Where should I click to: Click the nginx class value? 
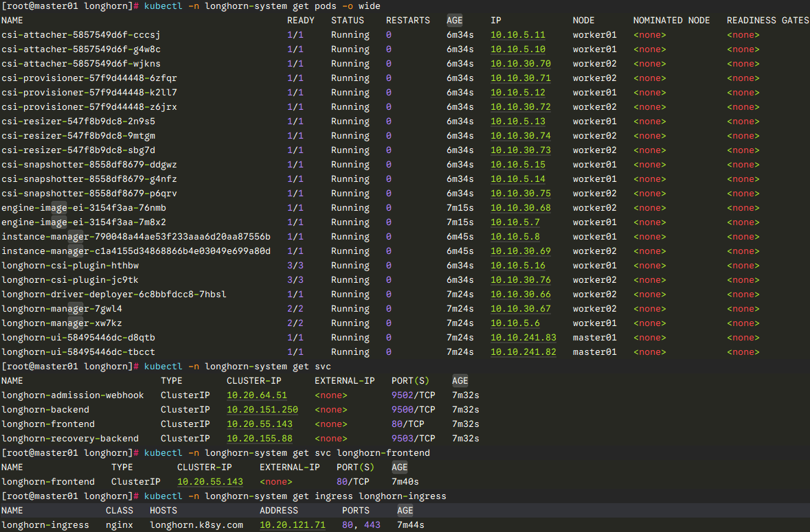[x=119, y=525]
